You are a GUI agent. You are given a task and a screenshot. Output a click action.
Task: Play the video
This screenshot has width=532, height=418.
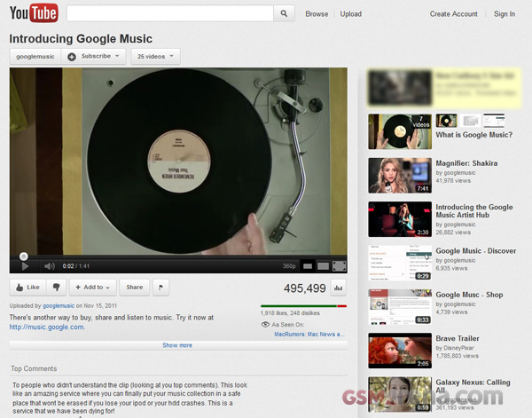(25, 266)
